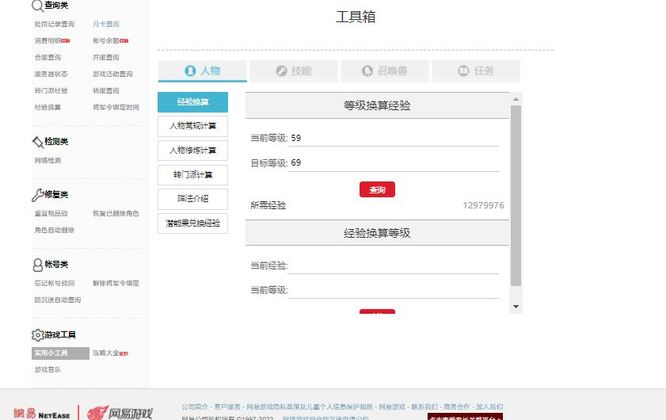Screen dimensions: 666x420
Task: Open 合服查询 link
Action: point(48,57)
